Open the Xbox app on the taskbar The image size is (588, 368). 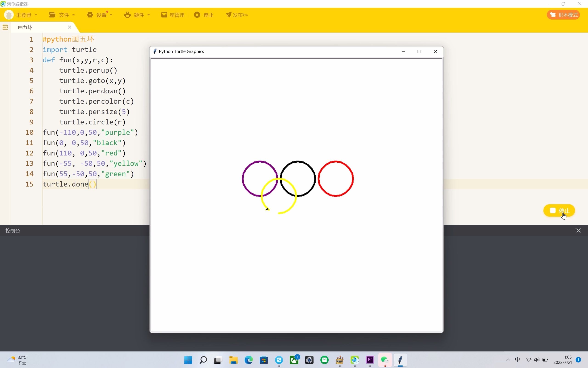(294, 360)
